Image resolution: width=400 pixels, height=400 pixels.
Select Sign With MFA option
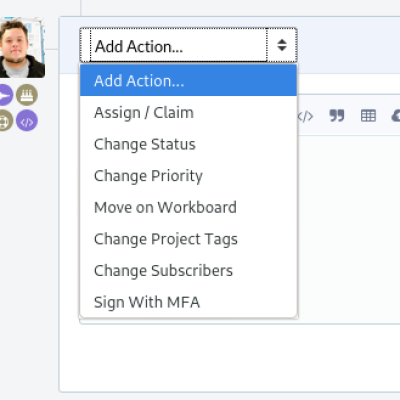188,302
